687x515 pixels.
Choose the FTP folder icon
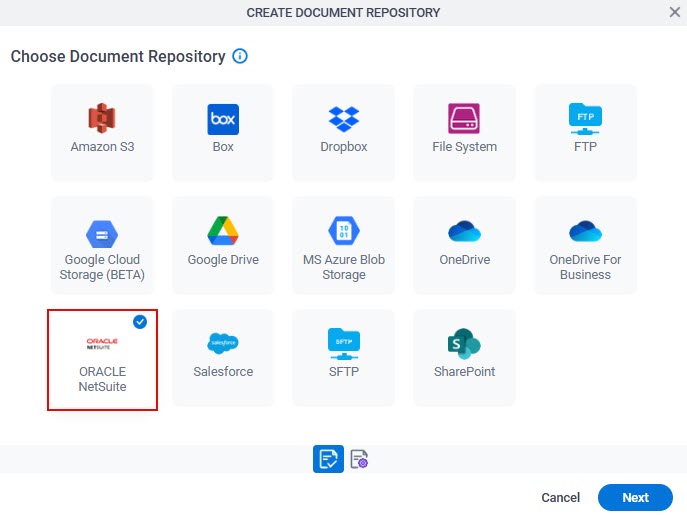[x=585, y=119]
